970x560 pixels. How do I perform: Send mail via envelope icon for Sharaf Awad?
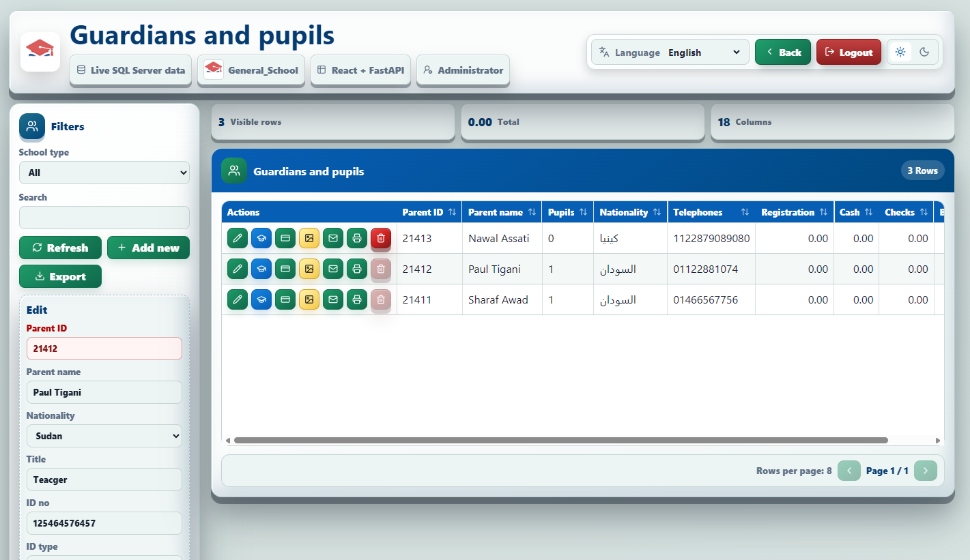pyautogui.click(x=333, y=299)
